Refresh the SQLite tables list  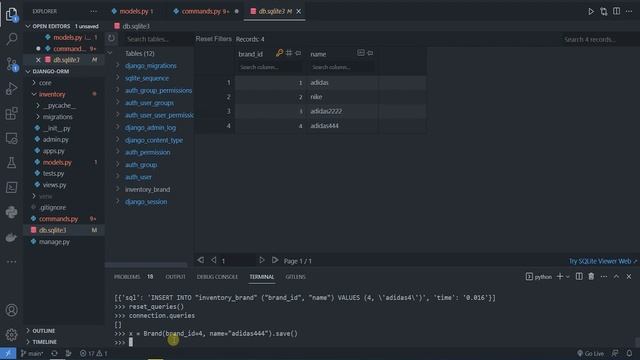coord(111,39)
